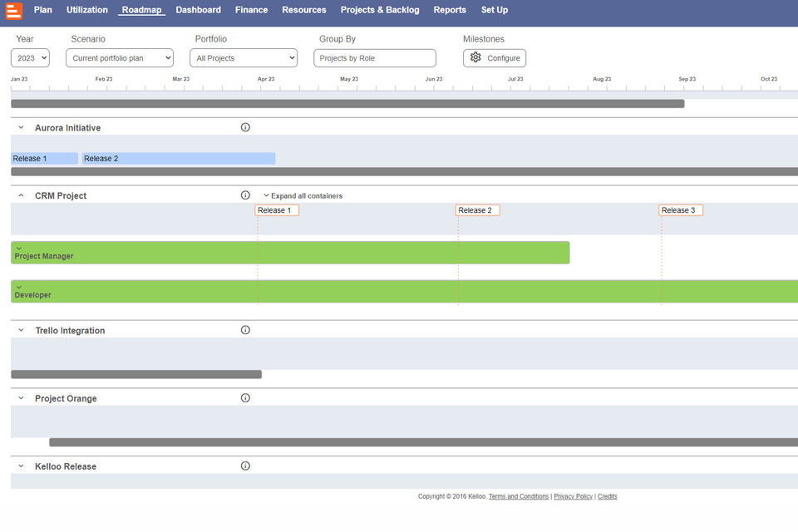This screenshot has height=532, width=798.
Task: Open the Scenario dropdown
Action: click(120, 58)
